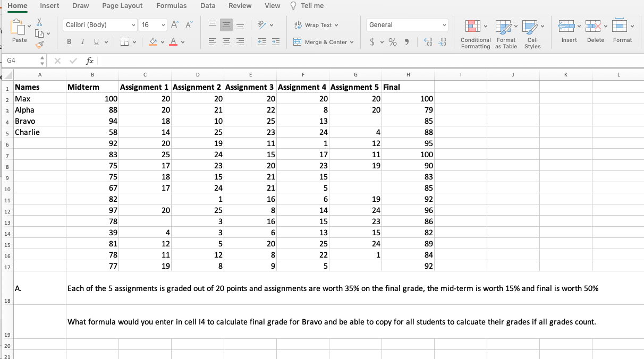Open the Data ribbon tab
This screenshot has height=359, width=644.
click(208, 6)
